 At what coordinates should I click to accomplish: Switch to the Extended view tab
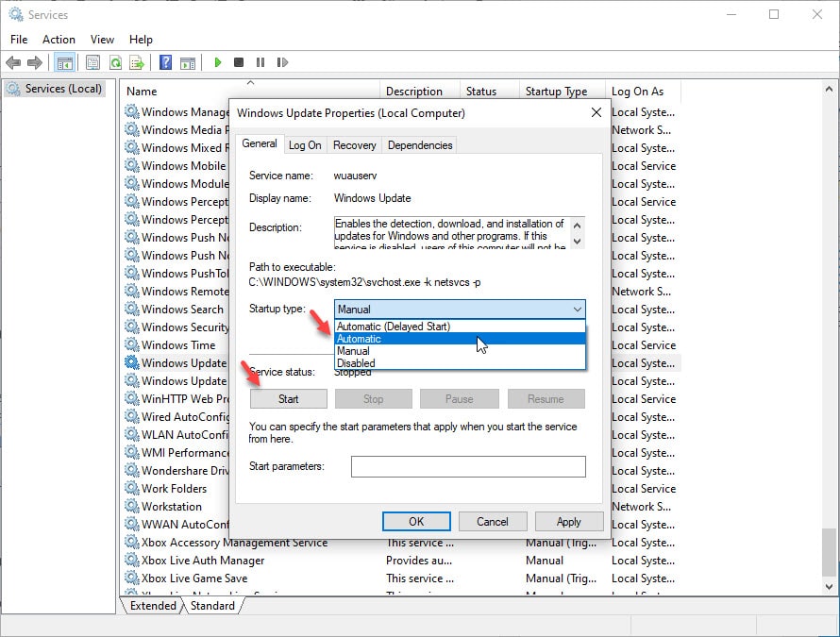[153, 606]
